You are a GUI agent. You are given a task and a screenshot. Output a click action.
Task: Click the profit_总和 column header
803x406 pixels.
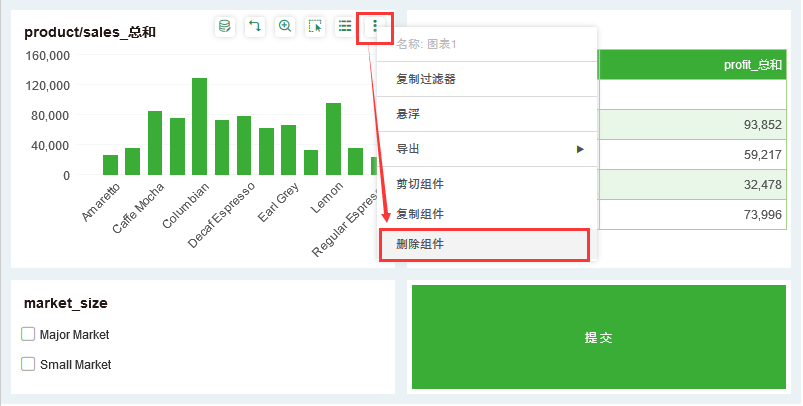tap(753, 65)
